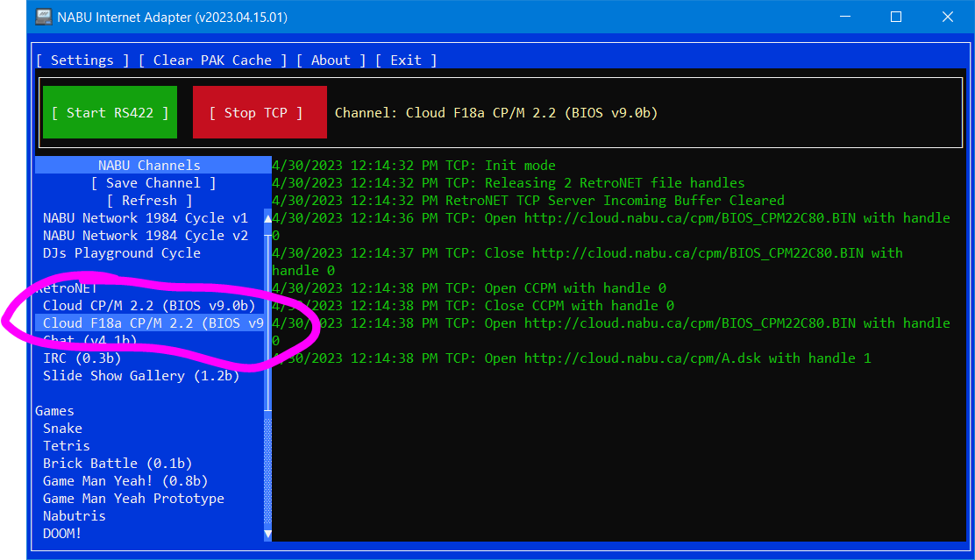This screenshot has width=975, height=560.
Task: Minimize the NABU Internet Adapter window
Action: click(x=845, y=17)
